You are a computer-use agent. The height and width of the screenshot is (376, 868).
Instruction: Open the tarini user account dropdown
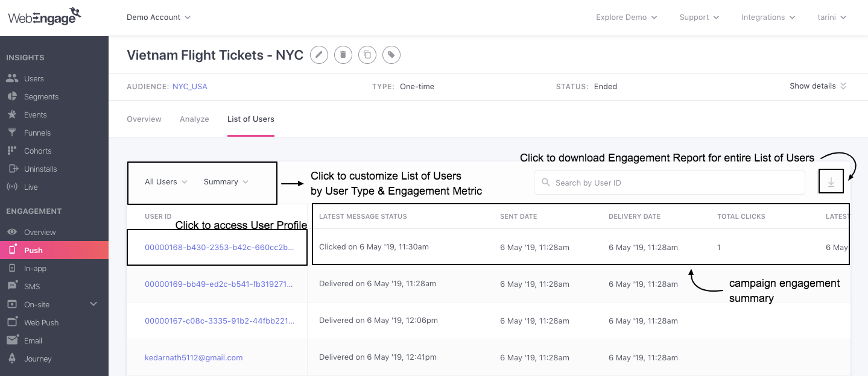click(832, 17)
